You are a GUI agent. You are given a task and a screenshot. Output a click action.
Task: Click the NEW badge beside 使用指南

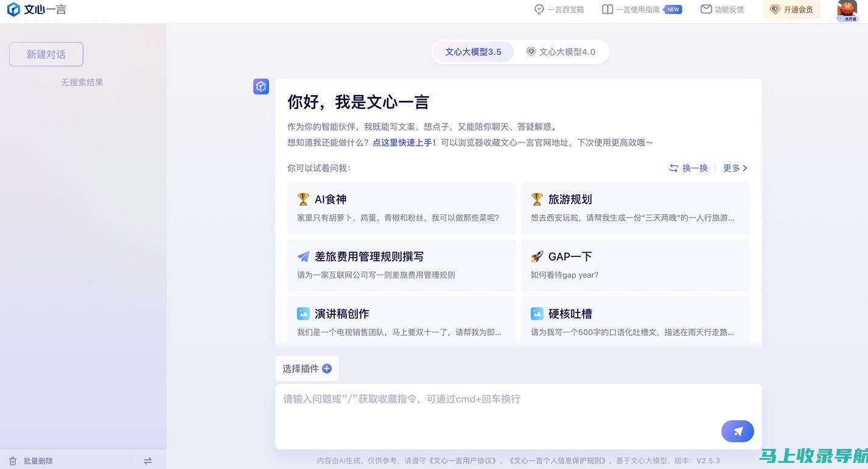pos(673,9)
